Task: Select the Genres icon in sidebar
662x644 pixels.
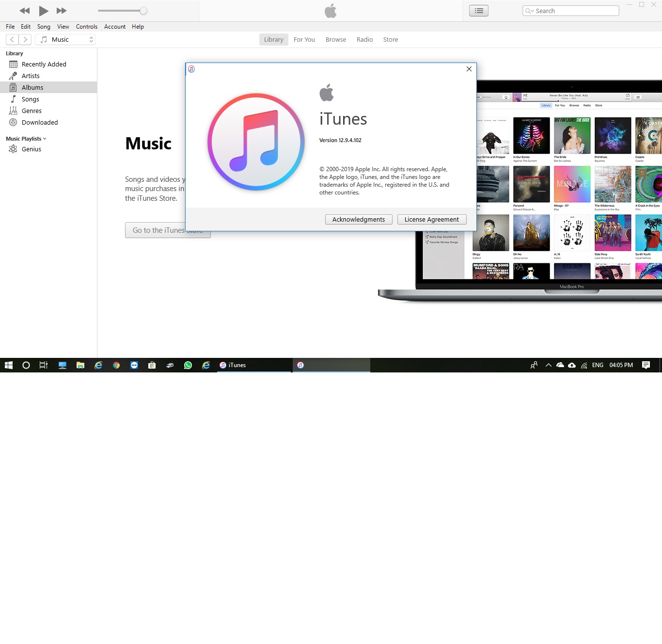Action: click(13, 111)
